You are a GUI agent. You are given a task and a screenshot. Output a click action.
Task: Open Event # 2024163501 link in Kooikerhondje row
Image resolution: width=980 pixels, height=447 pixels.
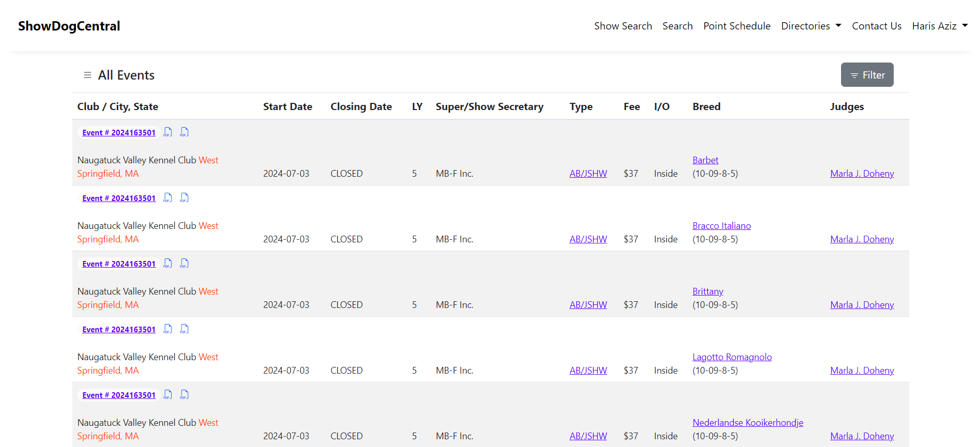point(119,395)
